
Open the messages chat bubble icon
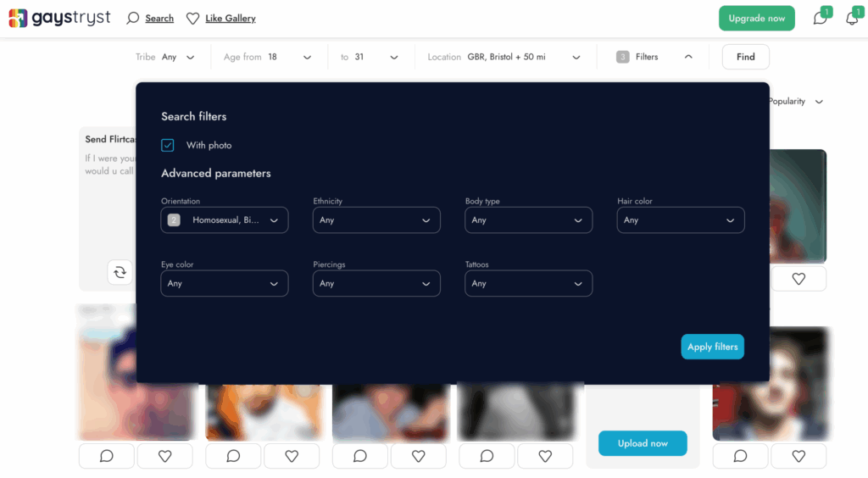tap(820, 19)
